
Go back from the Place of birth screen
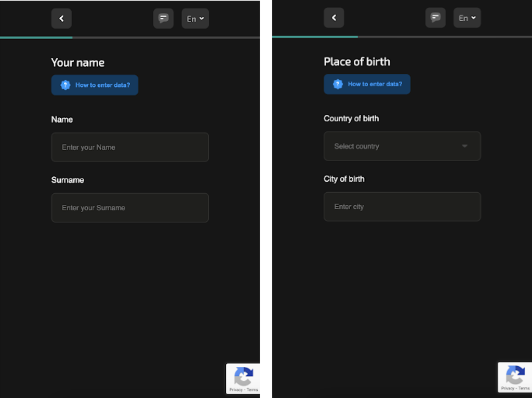coord(334,18)
